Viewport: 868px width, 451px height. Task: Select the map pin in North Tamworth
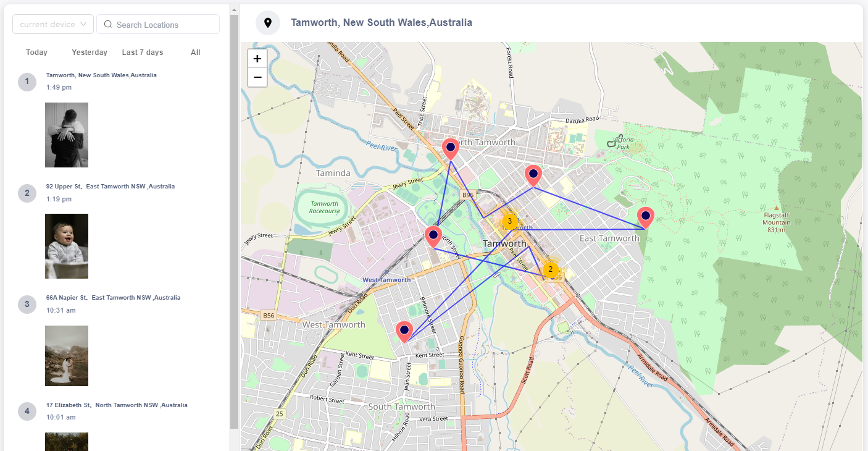pyautogui.click(x=450, y=148)
